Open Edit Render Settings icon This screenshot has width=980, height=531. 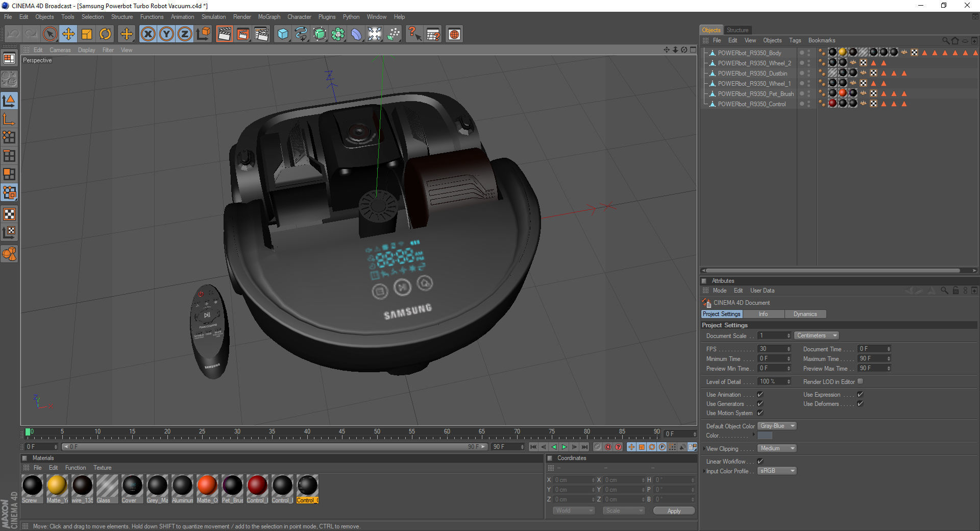tap(261, 34)
